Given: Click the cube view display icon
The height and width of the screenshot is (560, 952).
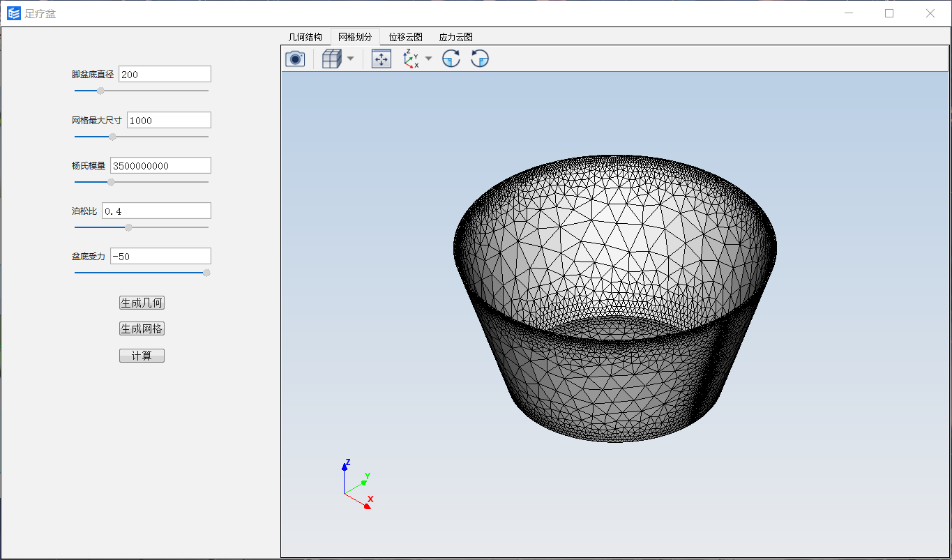Looking at the screenshot, I should [x=331, y=59].
